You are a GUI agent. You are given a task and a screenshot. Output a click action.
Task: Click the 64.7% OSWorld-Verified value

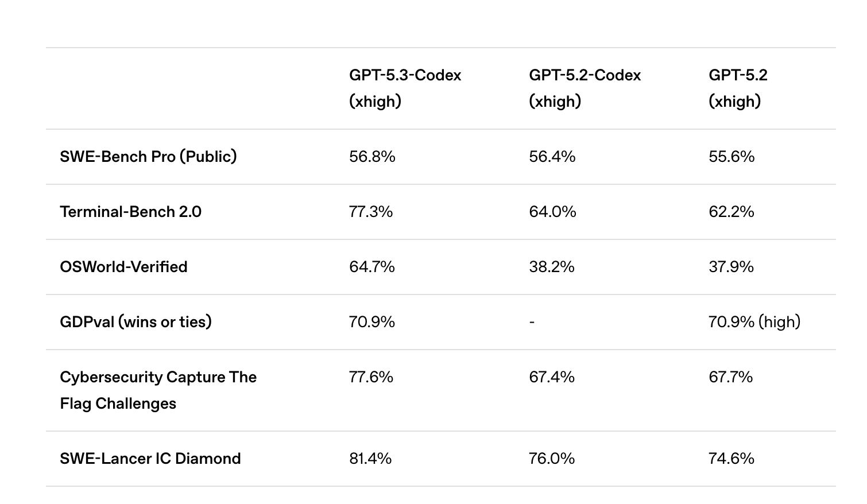(x=372, y=266)
